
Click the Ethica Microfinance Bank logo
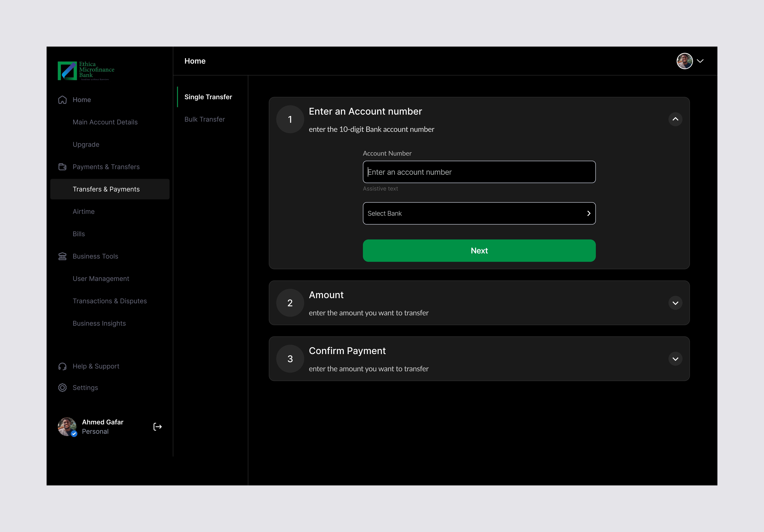click(86, 71)
